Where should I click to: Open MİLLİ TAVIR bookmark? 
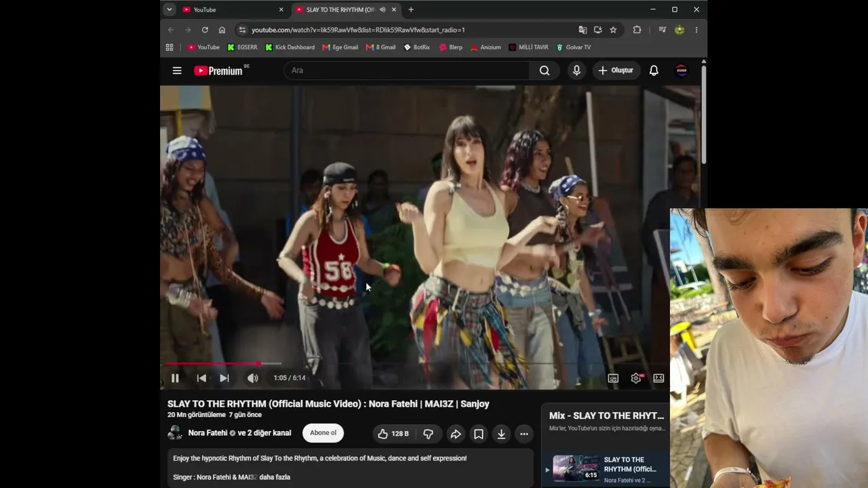click(x=528, y=47)
